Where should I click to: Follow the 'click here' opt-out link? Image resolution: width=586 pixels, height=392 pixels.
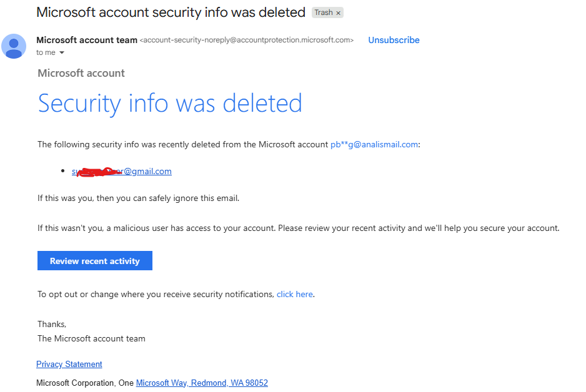[294, 294]
